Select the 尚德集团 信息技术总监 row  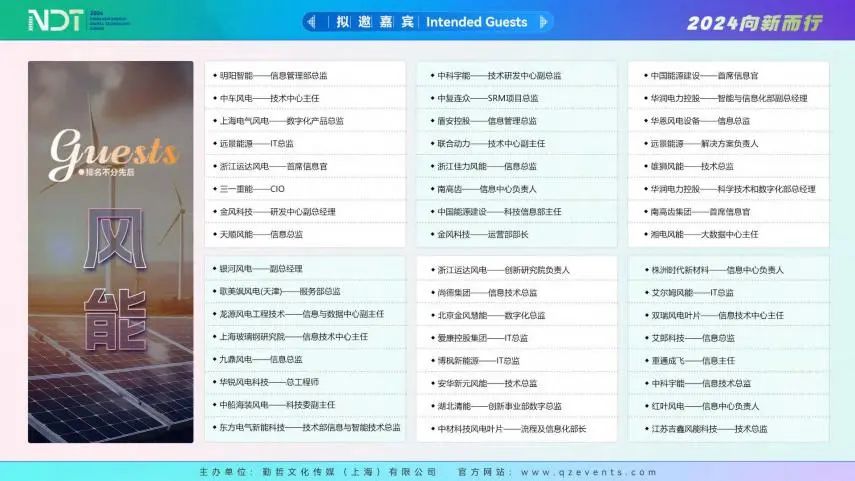pyautogui.click(x=517, y=293)
